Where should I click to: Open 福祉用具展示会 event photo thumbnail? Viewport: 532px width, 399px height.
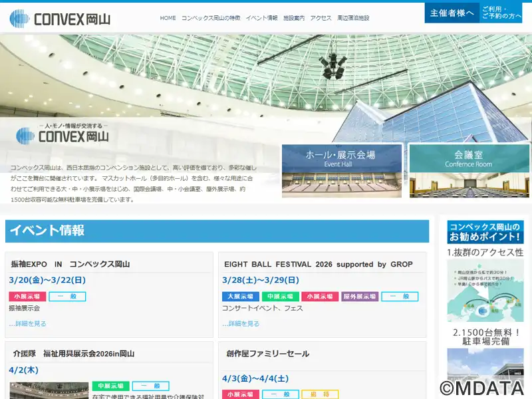click(x=49, y=390)
